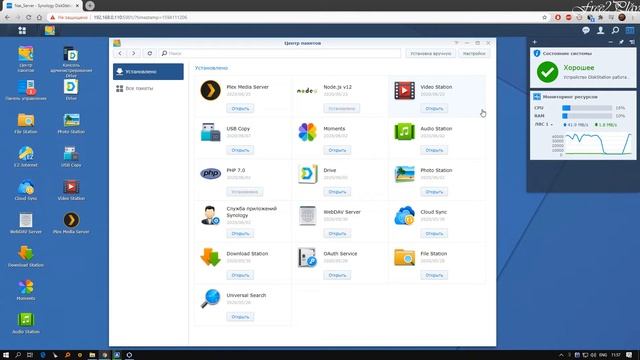Click Открыть under USB Copy package
Viewport: 640px width, 360px height.
click(x=240, y=150)
